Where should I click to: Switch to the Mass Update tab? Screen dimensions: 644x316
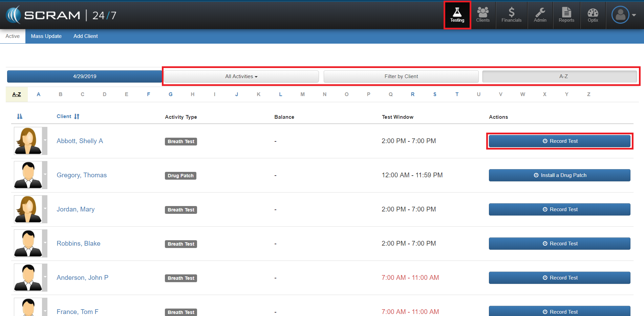point(46,36)
